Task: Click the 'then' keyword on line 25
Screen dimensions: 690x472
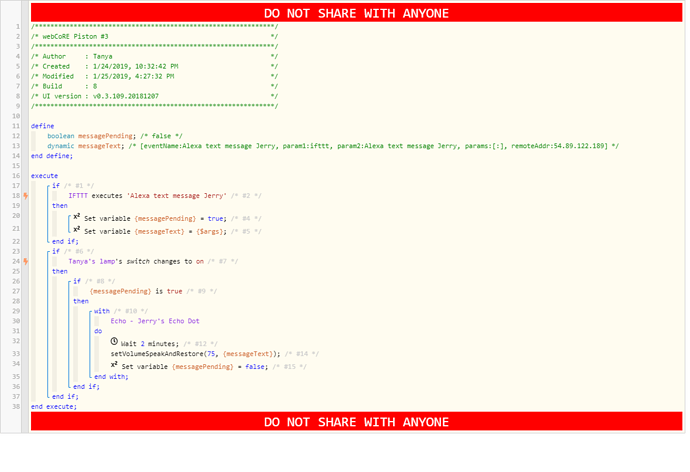Action: pyautogui.click(x=60, y=271)
